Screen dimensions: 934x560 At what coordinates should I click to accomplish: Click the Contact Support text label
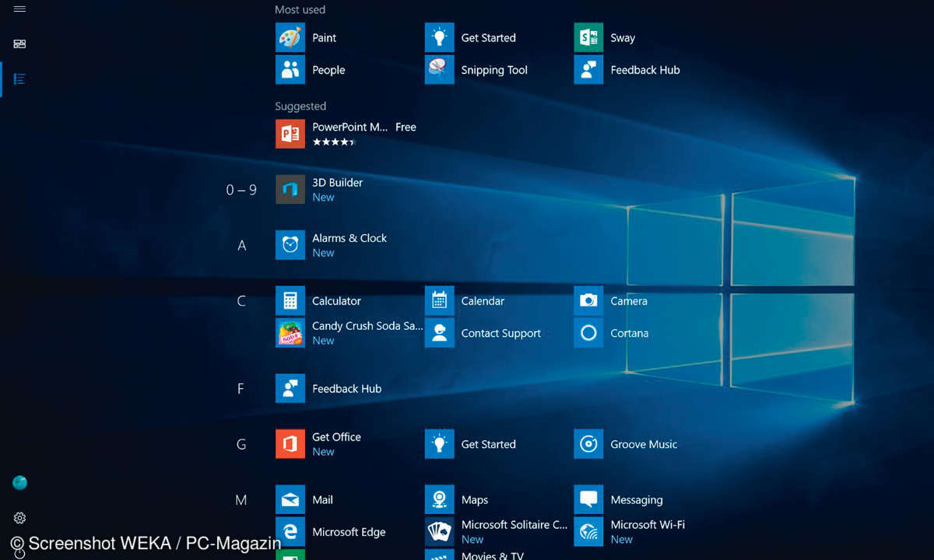point(501,333)
